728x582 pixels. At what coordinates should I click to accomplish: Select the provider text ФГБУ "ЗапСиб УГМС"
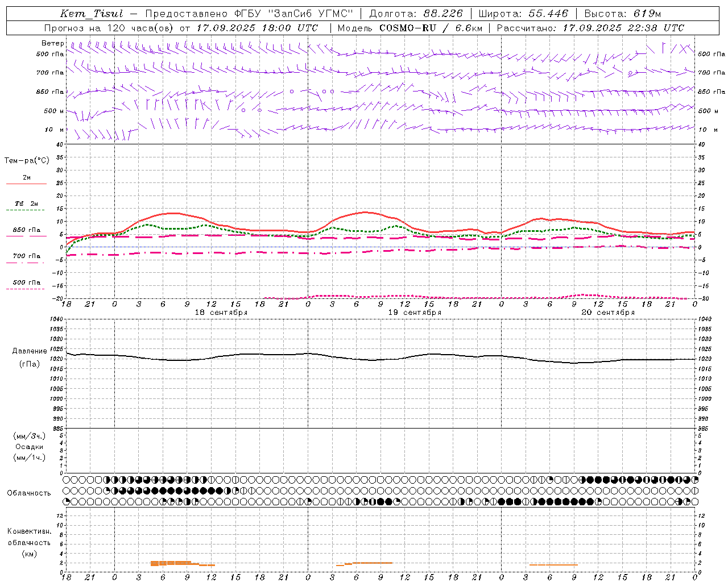click(x=294, y=14)
